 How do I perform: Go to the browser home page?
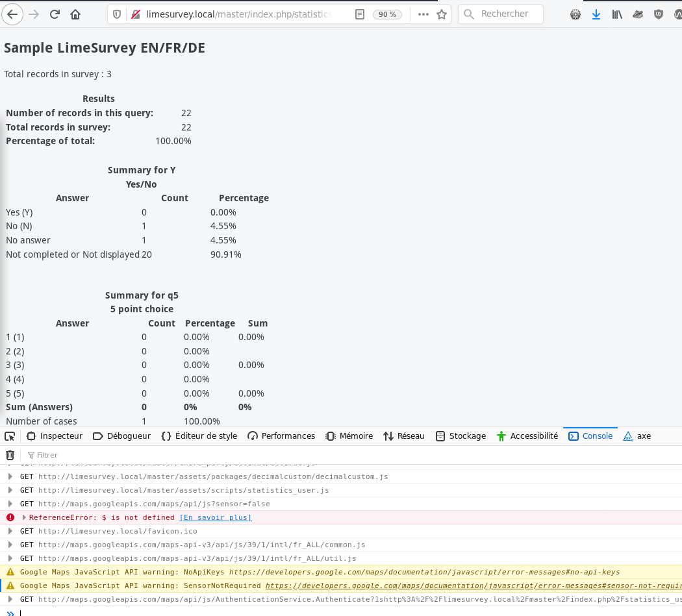pyautogui.click(x=75, y=14)
